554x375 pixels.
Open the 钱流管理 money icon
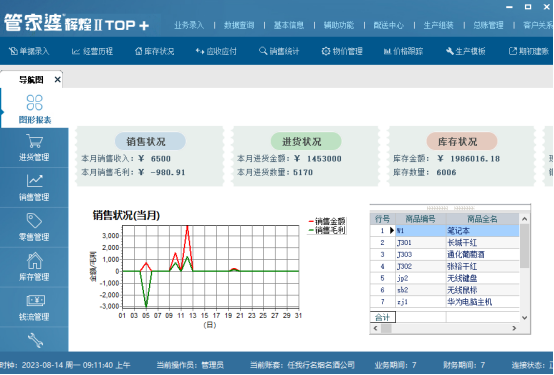pos(35,301)
